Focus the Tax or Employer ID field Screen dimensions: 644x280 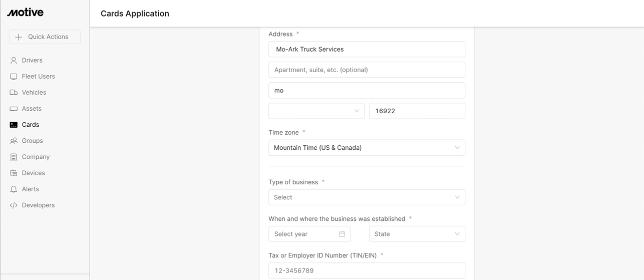367,270
